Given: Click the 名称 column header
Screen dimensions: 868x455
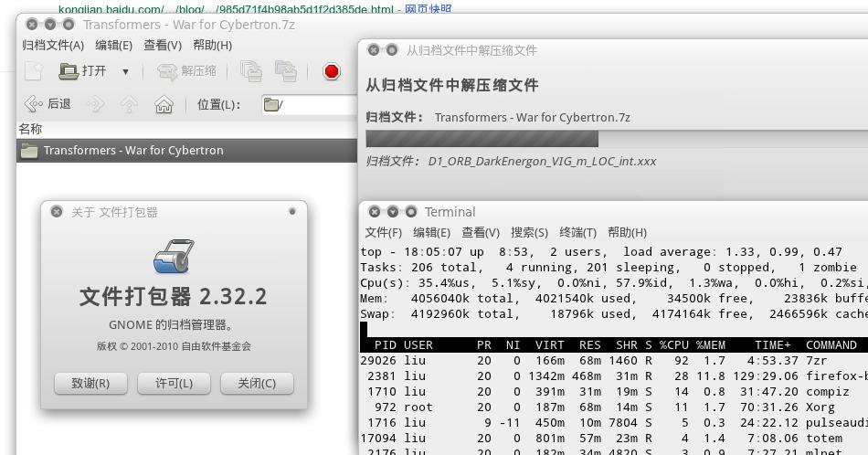Looking at the screenshot, I should (x=30, y=129).
